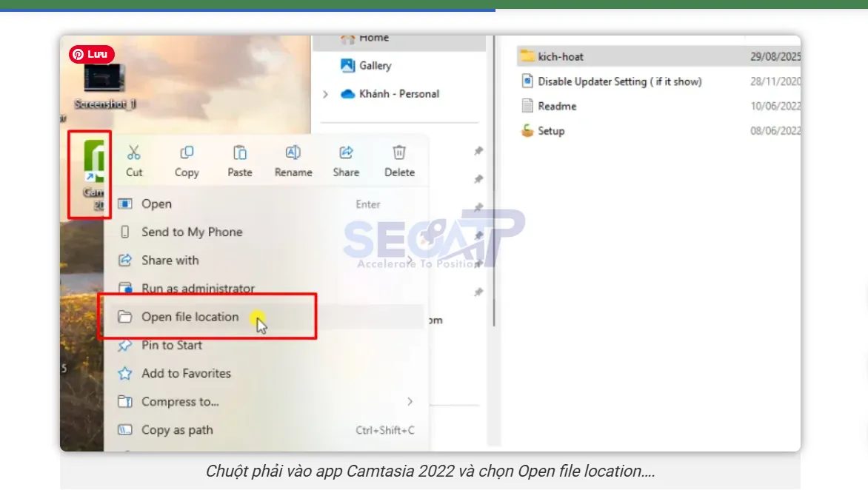Viewport: 868px width, 490px height.
Task: Click Copy as path option
Action: (176, 429)
